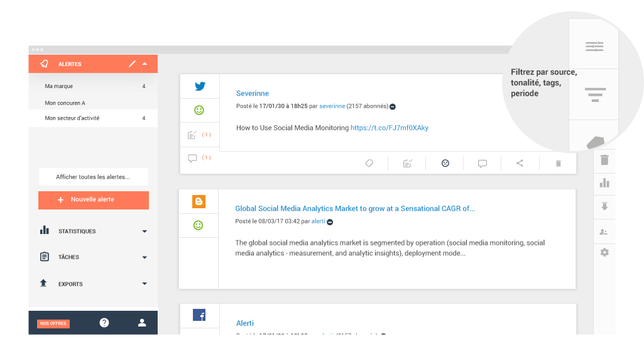Open the statistics bar chart in the right sidebar
The height and width of the screenshot is (346, 644).
coord(604,182)
